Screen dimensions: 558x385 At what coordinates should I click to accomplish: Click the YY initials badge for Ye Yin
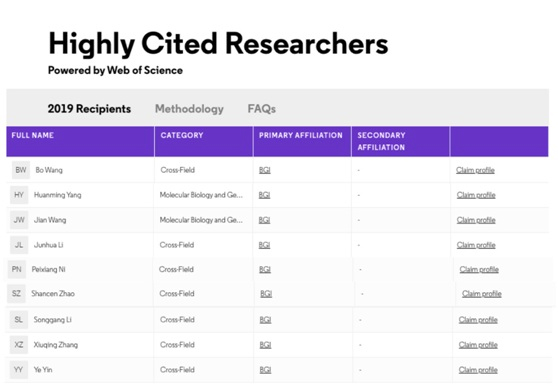pyautogui.click(x=19, y=370)
